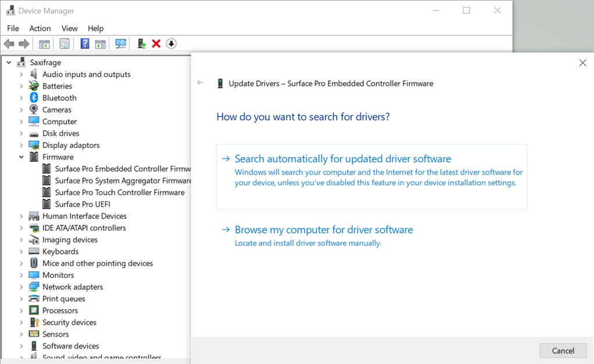This screenshot has height=364, width=594.
Task: Open the File menu
Action: tap(13, 28)
